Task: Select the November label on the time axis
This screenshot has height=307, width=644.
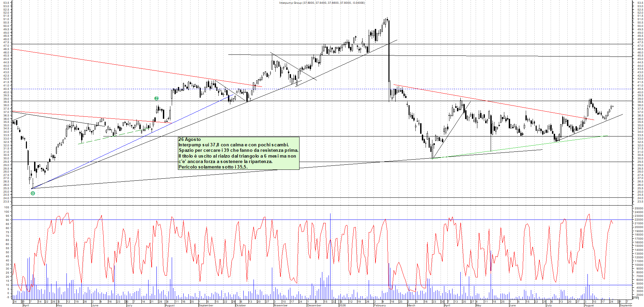Action: point(281,305)
